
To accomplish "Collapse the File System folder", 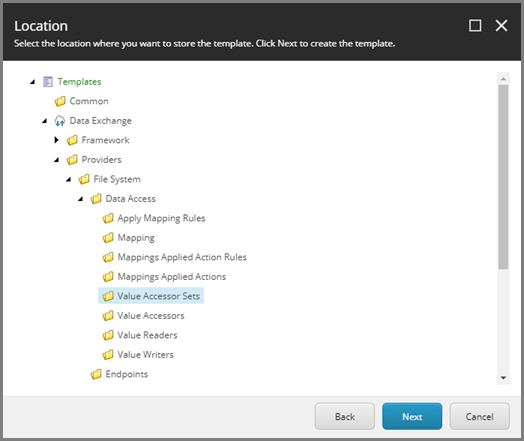I will (x=69, y=179).
